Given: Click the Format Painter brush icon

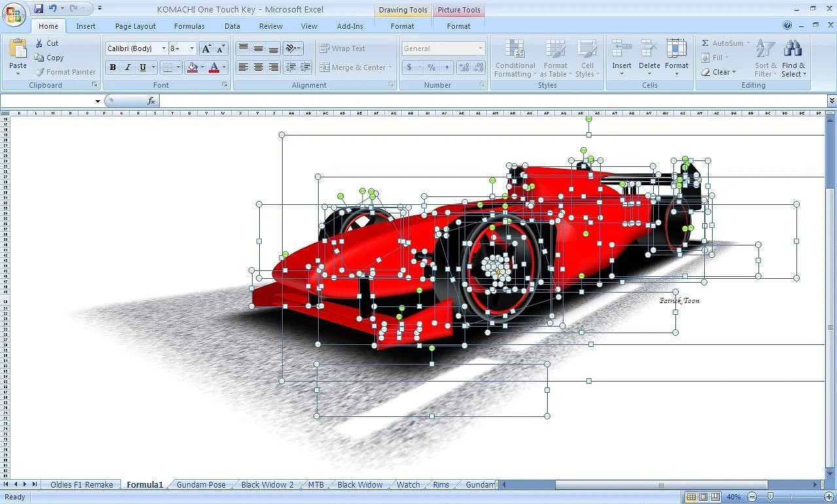Looking at the screenshot, I should [x=40, y=72].
